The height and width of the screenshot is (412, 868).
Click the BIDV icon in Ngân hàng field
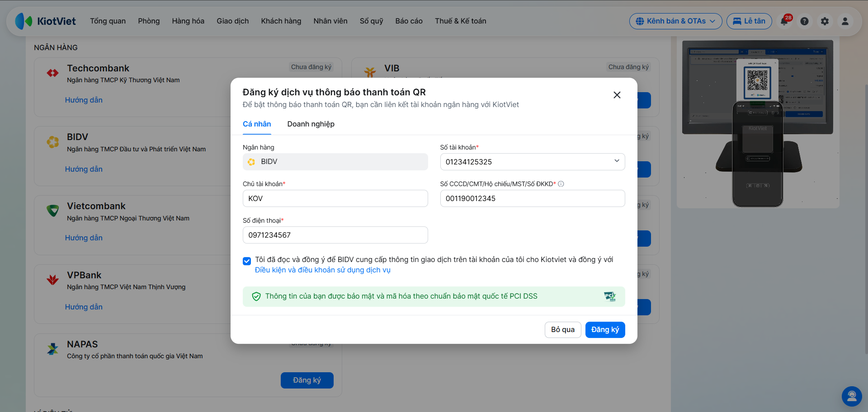(251, 162)
